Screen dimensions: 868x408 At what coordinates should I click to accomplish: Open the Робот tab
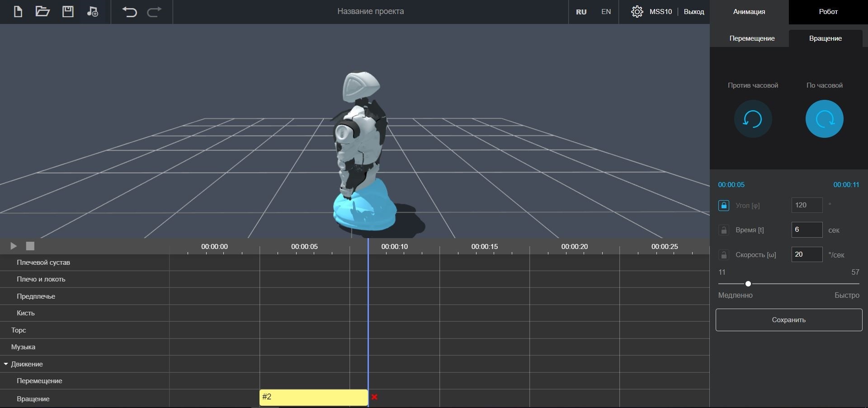(x=828, y=12)
